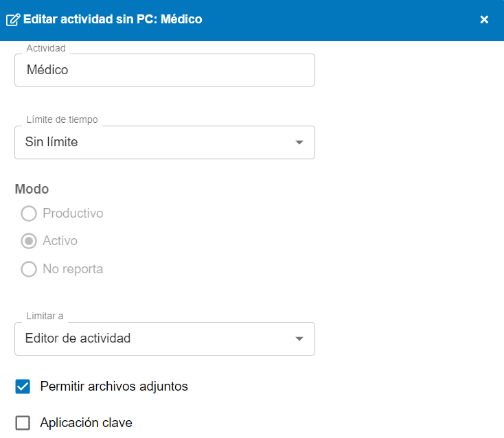
Task: Click the Productivo label text
Action: tap(73, 214)
